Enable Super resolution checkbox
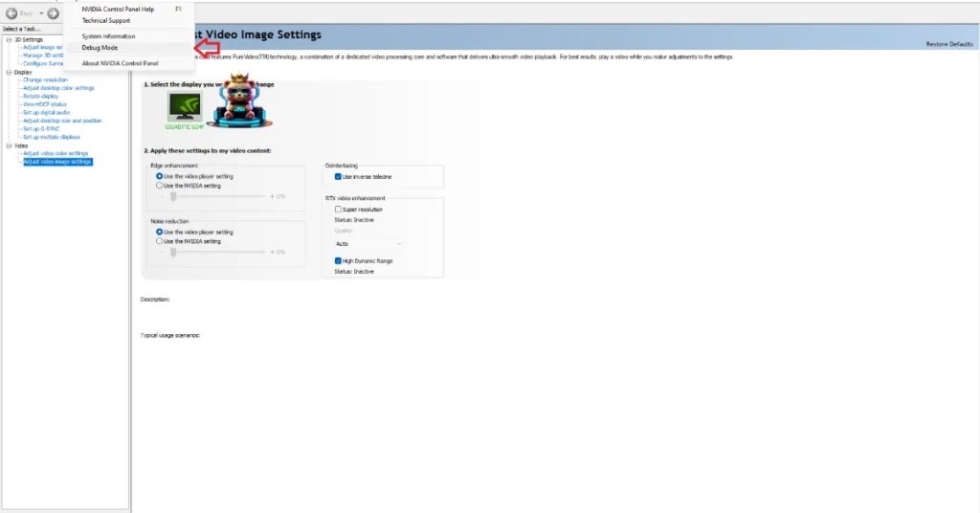The width and height of the screenshot is (980, 513). 338,210
